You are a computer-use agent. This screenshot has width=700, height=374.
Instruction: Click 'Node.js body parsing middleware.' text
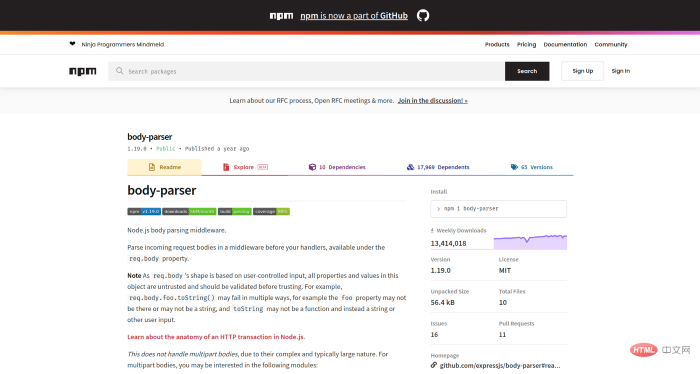point(177,230)
